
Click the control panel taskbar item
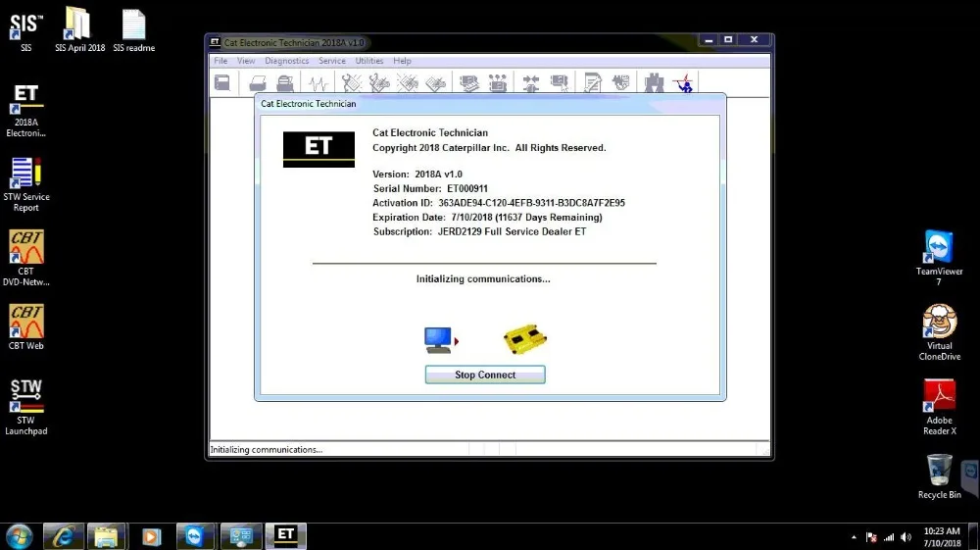pos(241,536)
